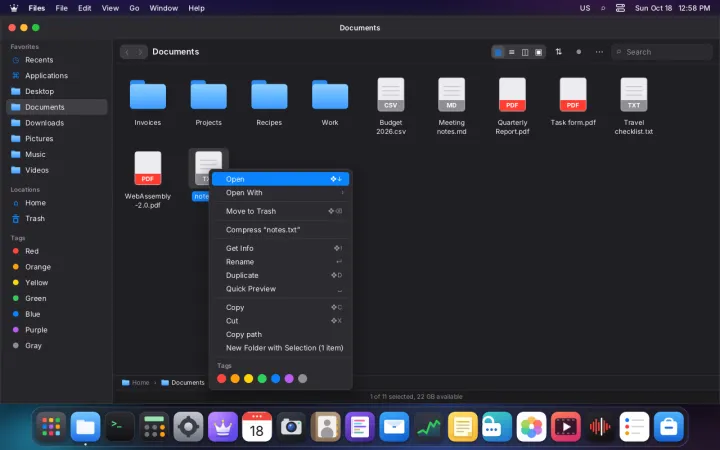Open Music in the sidebar
720x450 pixels.
[x=57, y=154]
